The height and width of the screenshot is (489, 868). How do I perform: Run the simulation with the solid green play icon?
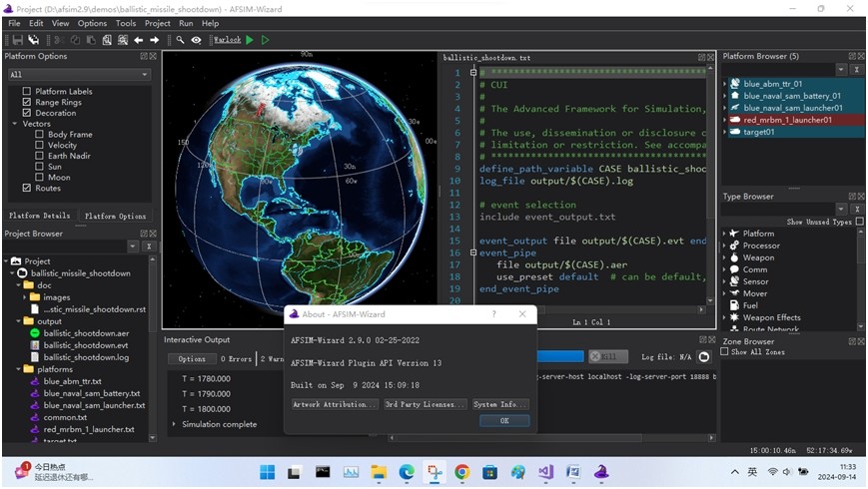click(x=250, y=40)
